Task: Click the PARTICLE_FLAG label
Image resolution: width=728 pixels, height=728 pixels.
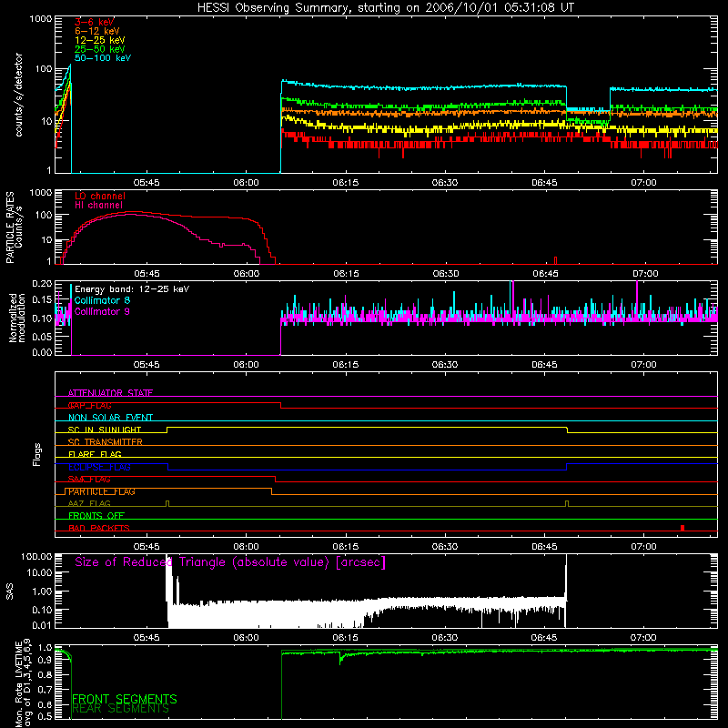Action: 102,491
